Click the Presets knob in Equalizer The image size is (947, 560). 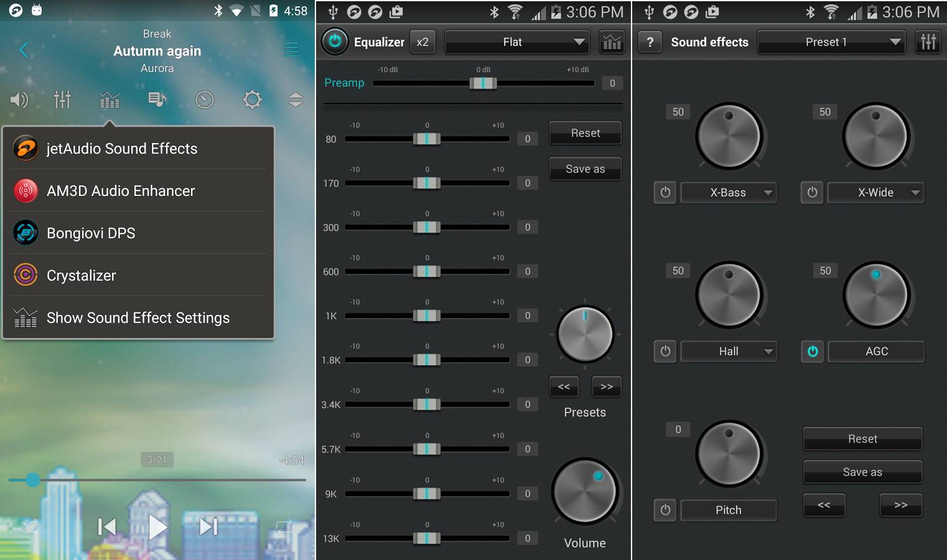(585, 335)
